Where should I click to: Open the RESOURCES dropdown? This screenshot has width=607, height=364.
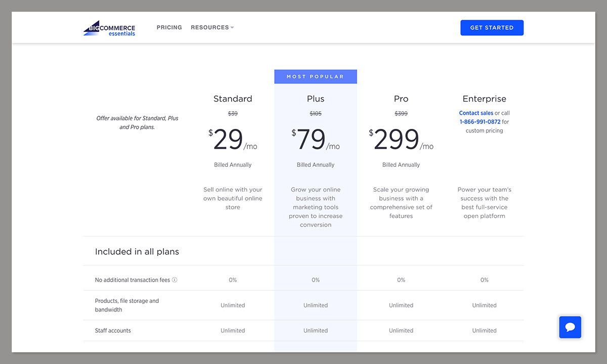(212, 27)
